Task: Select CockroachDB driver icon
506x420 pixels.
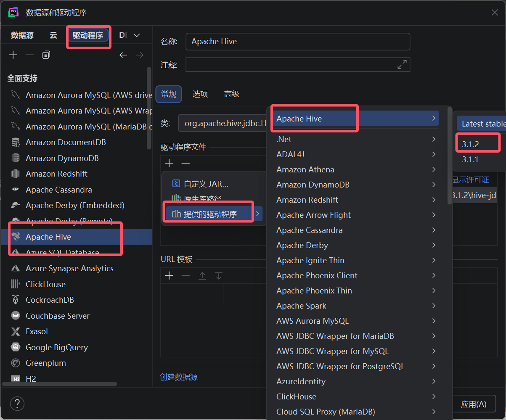Action: point(16,300)
